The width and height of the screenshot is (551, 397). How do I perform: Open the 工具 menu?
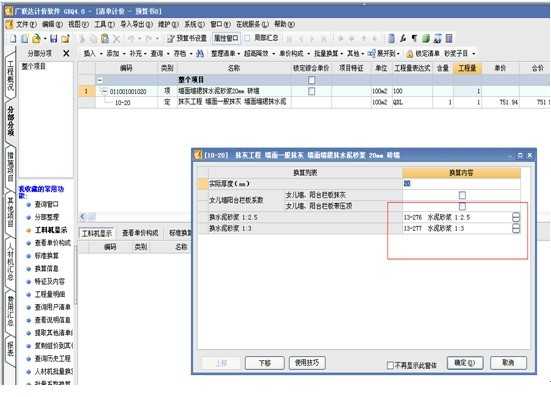click(x=104, y=24)
